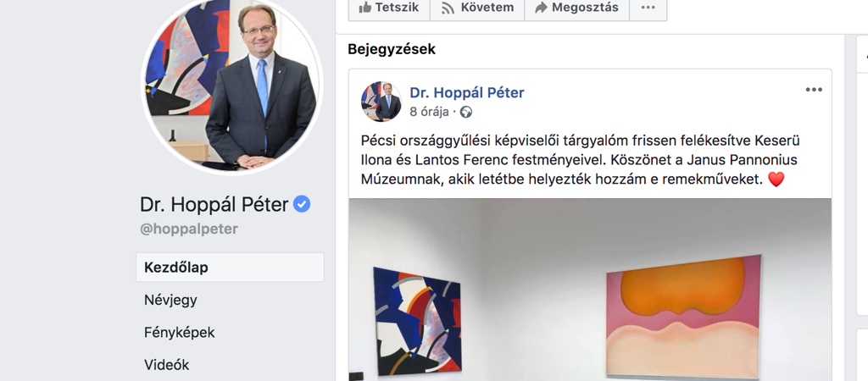Select the Kezdőlap sidebar tab
The width and height of the screenshot is (868, 381).
click(x=230, y=268)
